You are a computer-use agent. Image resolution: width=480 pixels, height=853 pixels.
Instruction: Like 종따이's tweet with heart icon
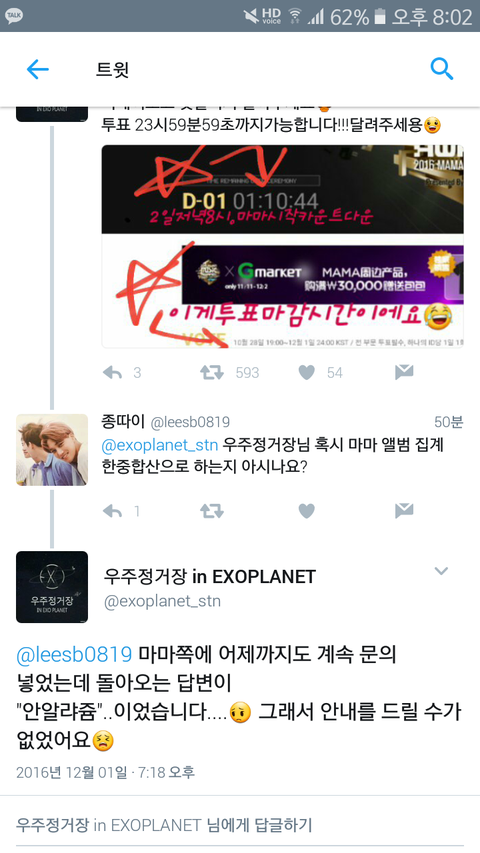click(x=307, y=511)
